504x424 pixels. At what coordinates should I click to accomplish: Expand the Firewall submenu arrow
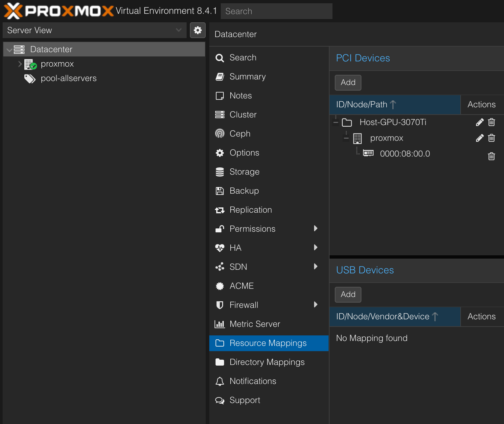[316, 305]
